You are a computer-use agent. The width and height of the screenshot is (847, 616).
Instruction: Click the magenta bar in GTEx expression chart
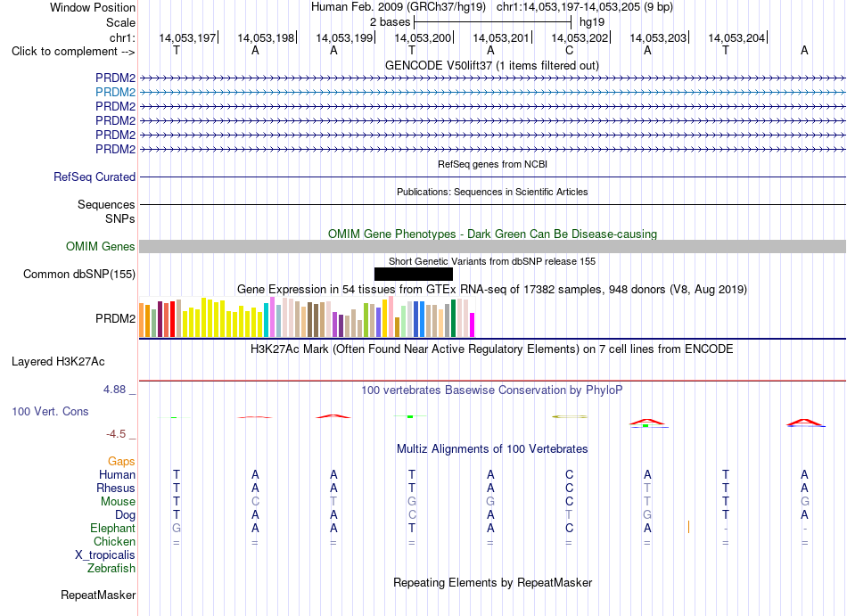472,325
